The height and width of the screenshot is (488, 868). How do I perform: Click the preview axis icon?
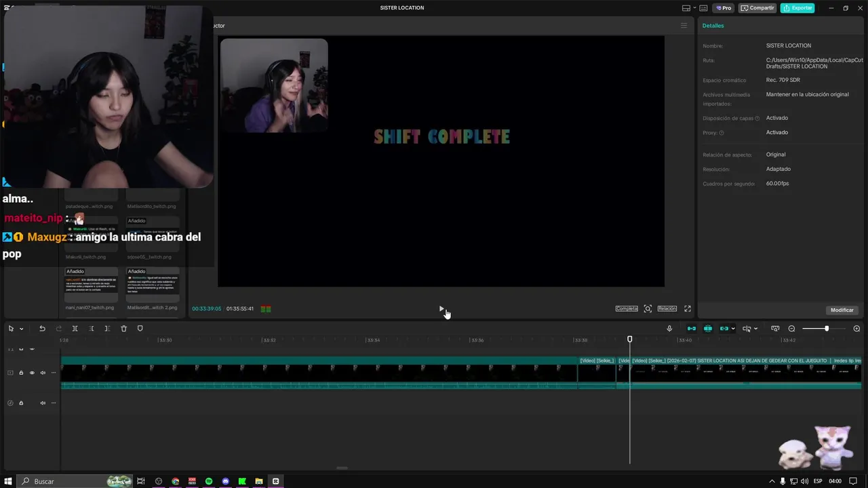point(775,329)
